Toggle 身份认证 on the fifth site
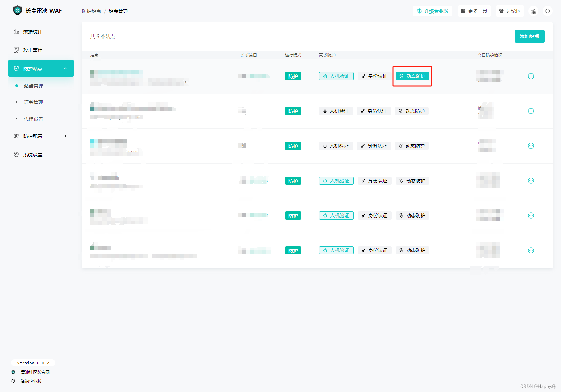561x392 pixels. coord(374,215)
